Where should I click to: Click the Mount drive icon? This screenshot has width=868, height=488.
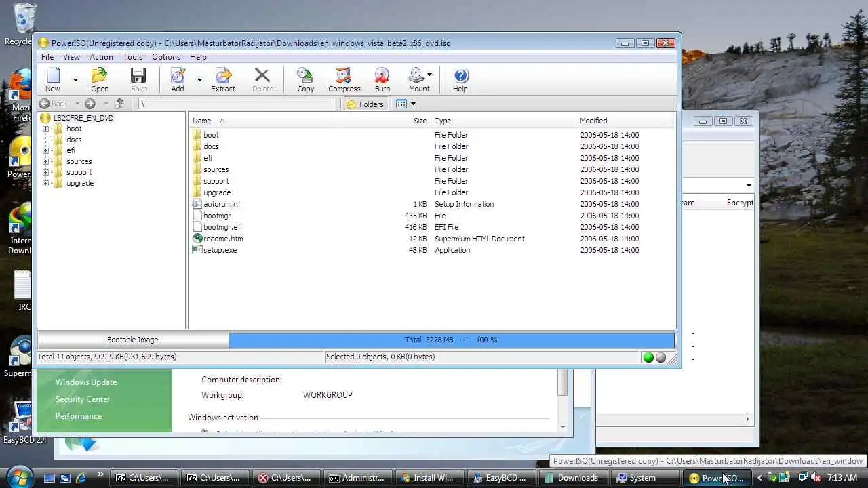[416, 76]
